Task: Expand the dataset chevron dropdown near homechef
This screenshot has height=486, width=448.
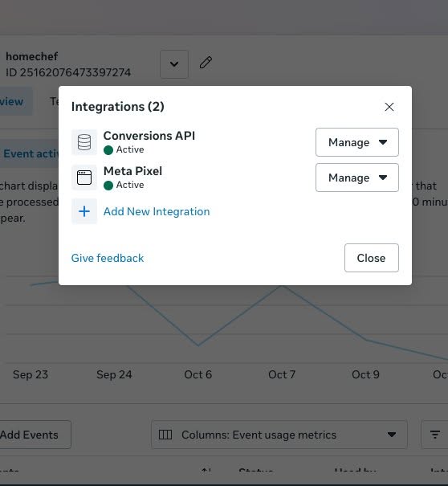Action: 174,64
